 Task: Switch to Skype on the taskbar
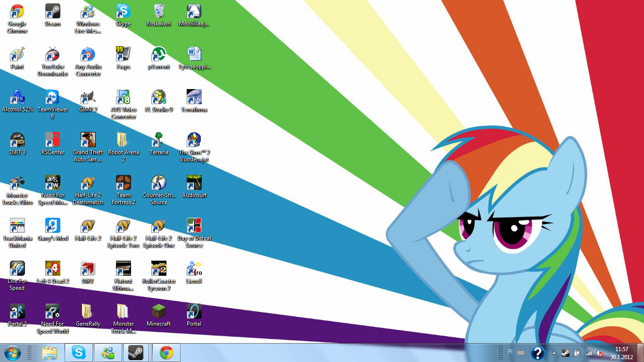pos(79,353)
